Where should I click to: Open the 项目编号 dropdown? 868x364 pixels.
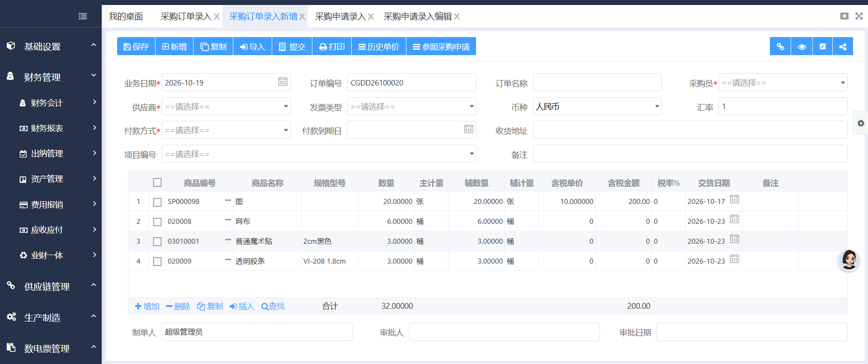click(319, 154)
